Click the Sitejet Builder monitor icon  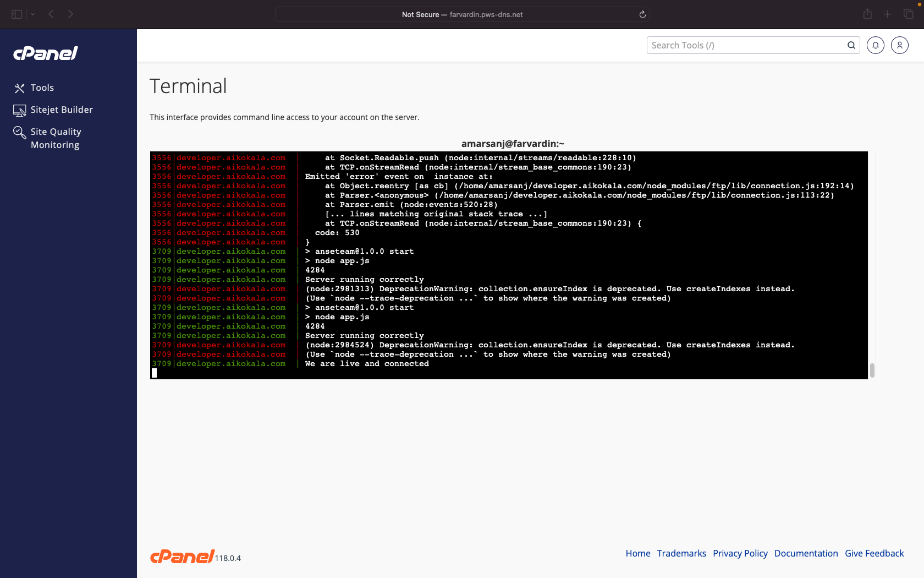pyautogui.click(x=20, y=111)
